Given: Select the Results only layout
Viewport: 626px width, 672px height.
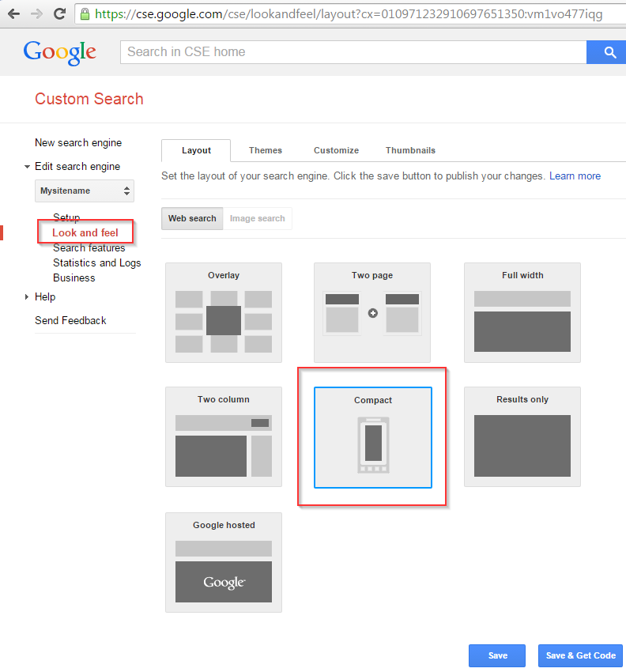Looking at the screenshot, I should click(522, 436).
